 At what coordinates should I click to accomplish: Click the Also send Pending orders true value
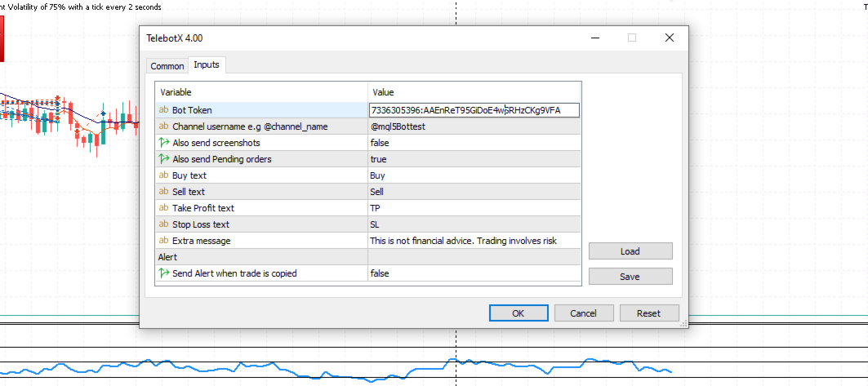(x=474, y=159)
